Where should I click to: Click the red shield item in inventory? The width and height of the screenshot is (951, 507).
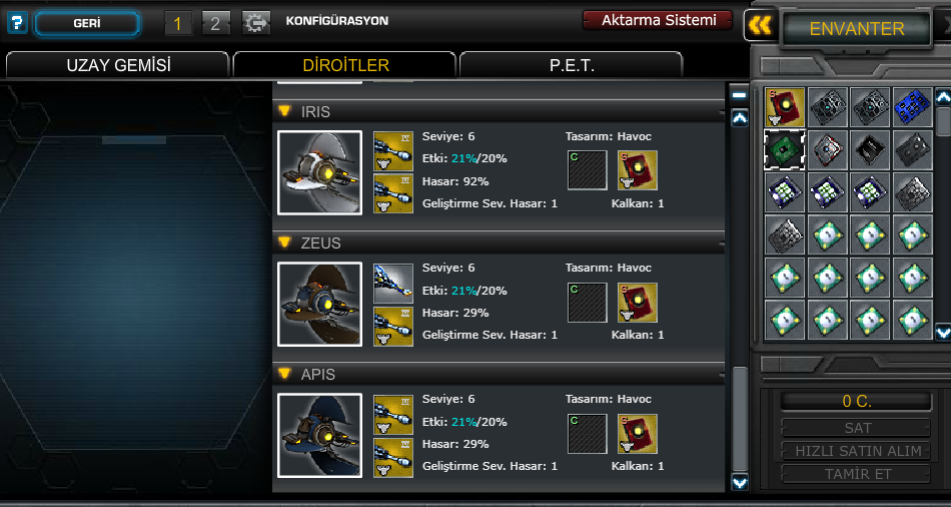[x=785, y=107]
